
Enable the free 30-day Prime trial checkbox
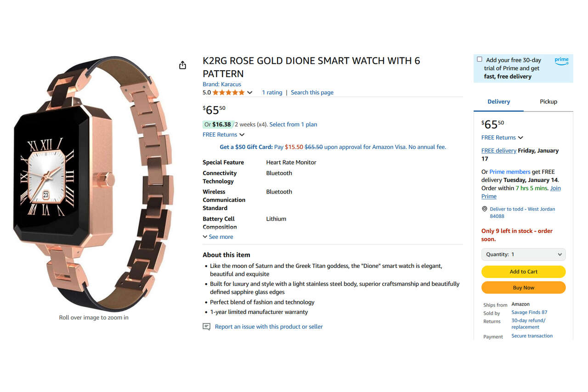click(480, 59)
